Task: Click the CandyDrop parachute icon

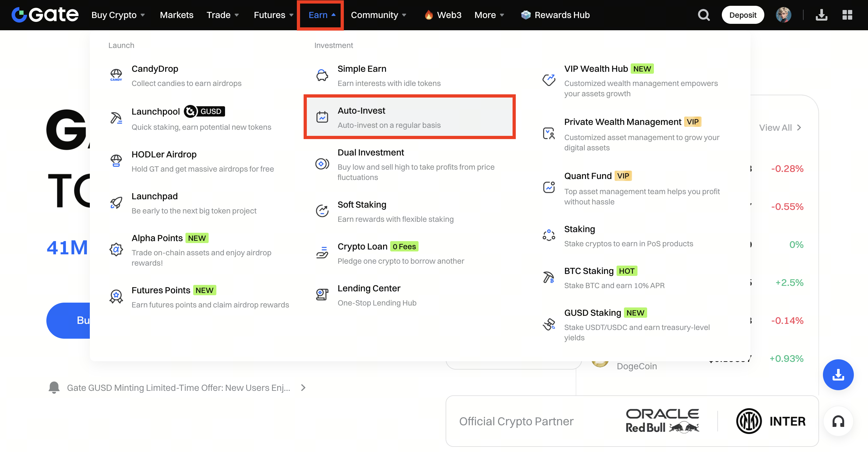Action: 116,75
